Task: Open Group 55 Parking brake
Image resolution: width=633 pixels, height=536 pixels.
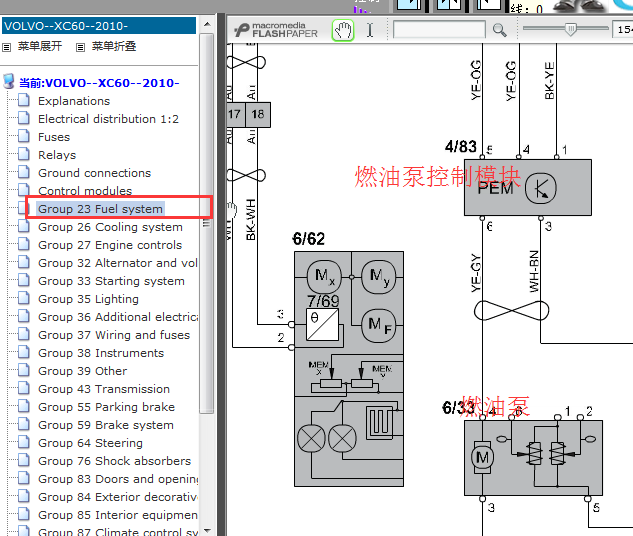Action: tap(106, 407)
